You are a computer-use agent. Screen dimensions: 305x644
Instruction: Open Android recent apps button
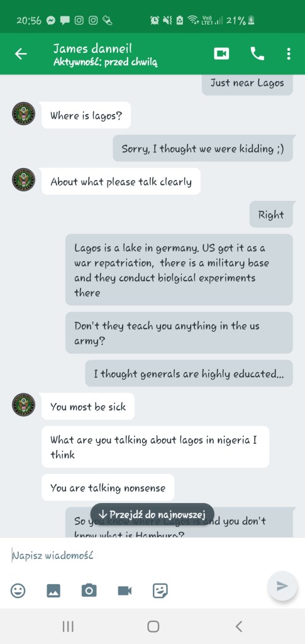(68, 626)
